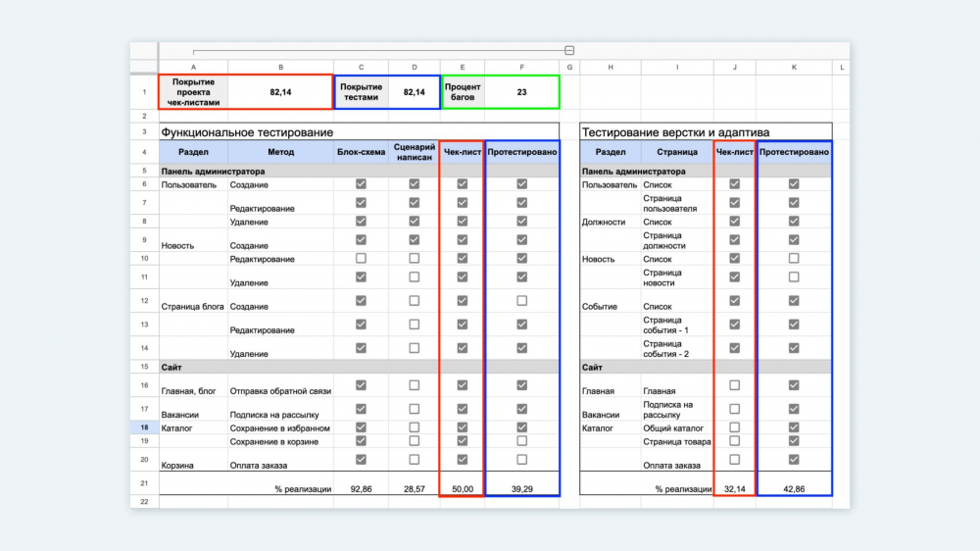Click the Страница heading cell

click(677, 152)
